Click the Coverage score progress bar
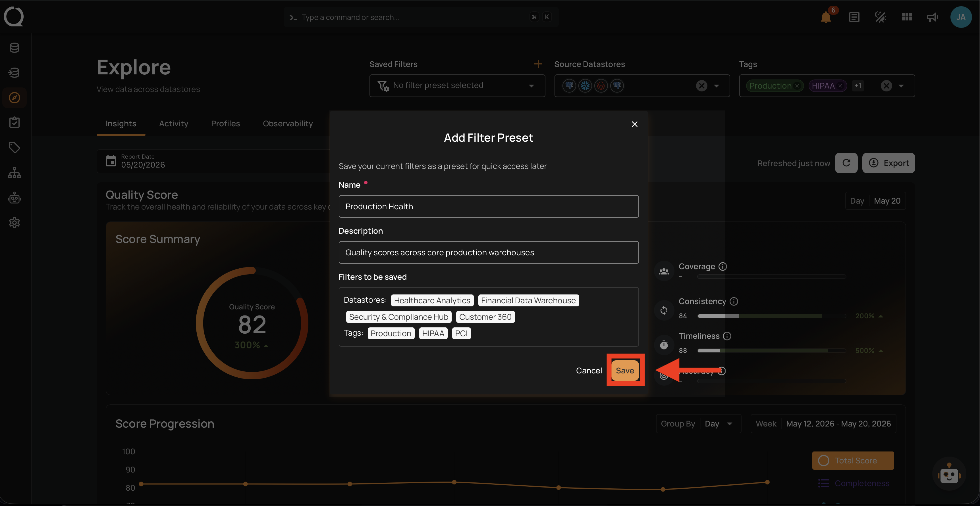The image size is (980, 506). [771, 277]
